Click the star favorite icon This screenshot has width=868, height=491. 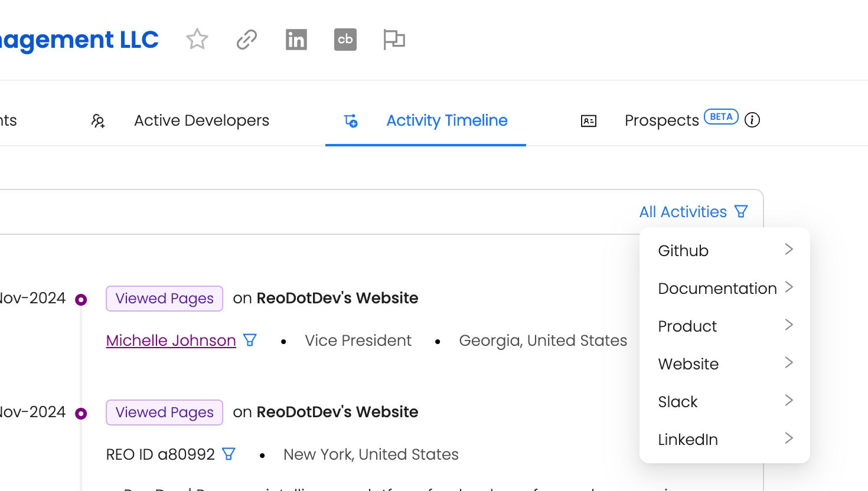click(197, 40)
